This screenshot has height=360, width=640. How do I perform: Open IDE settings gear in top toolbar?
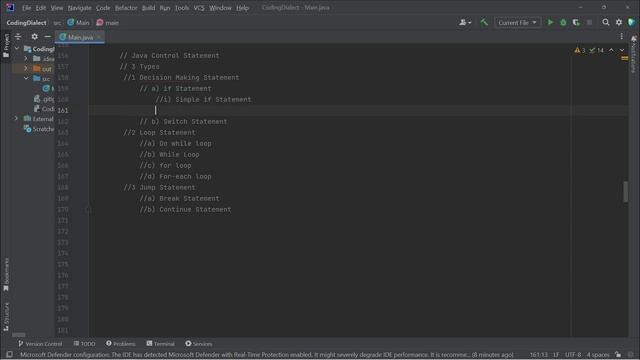click(619, 22)
